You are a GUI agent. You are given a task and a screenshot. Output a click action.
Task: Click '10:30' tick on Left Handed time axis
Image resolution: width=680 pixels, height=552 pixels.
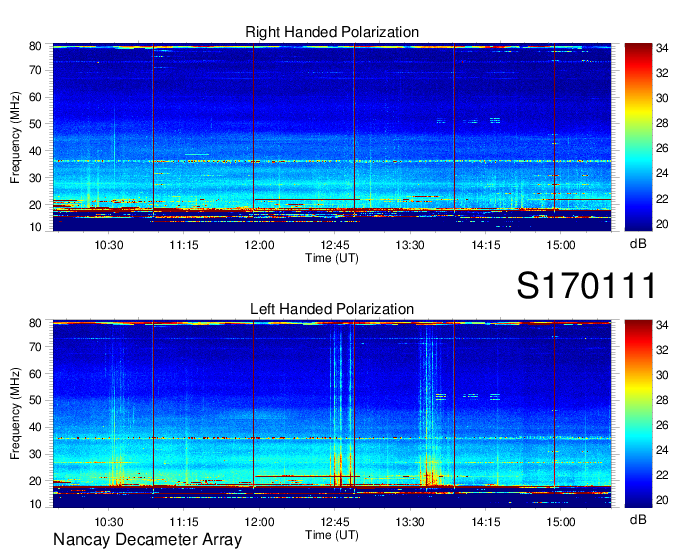point(108,522)
